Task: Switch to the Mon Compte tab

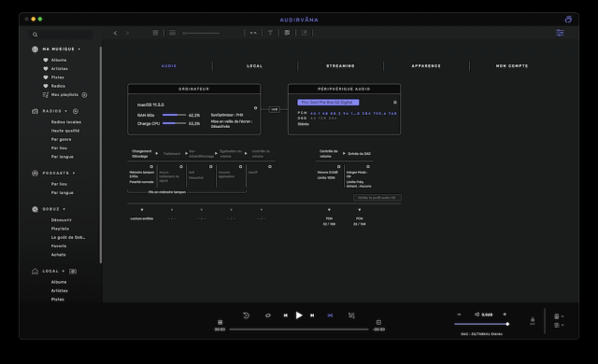Action: [512, 66]
